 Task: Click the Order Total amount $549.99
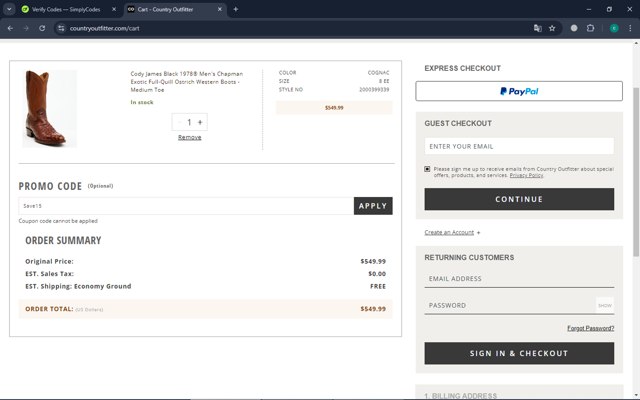point(373,309)
